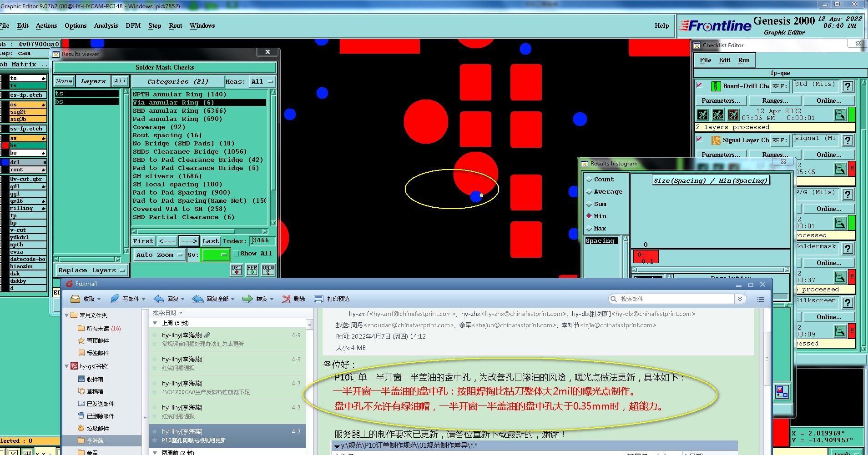Open Replace layers dropdown
Image resolution: width=868 pixels, height=455 pixels.
(91, 270)
